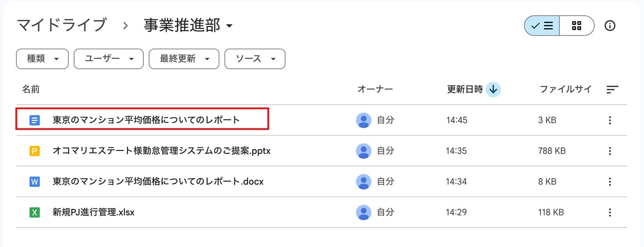Click the green Excel xlsx file icon
Viewport: 644px width, 247px height.
point(34,212)
